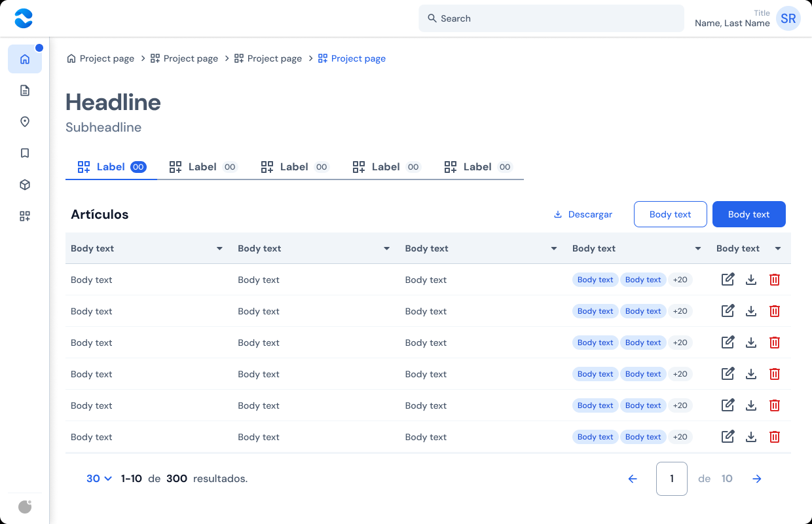The image size is (812, 524).
Task: Click the download arrow in the third table row
Action: (751, 343)
